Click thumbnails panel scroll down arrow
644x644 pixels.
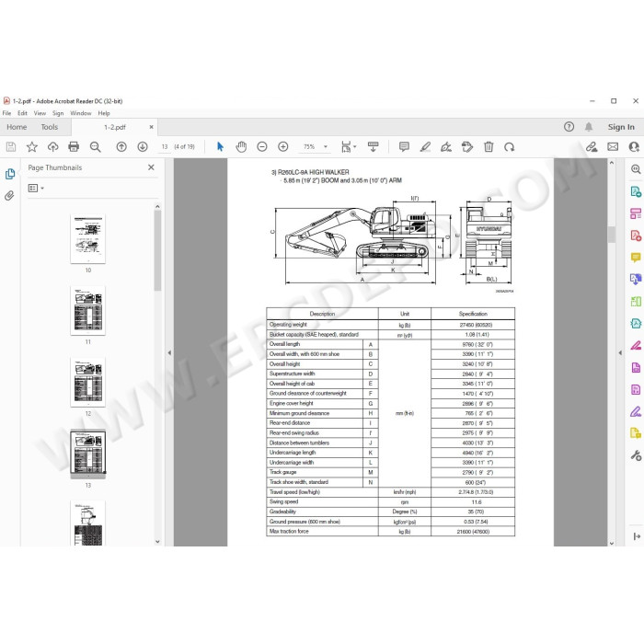(x=157, y=541)
